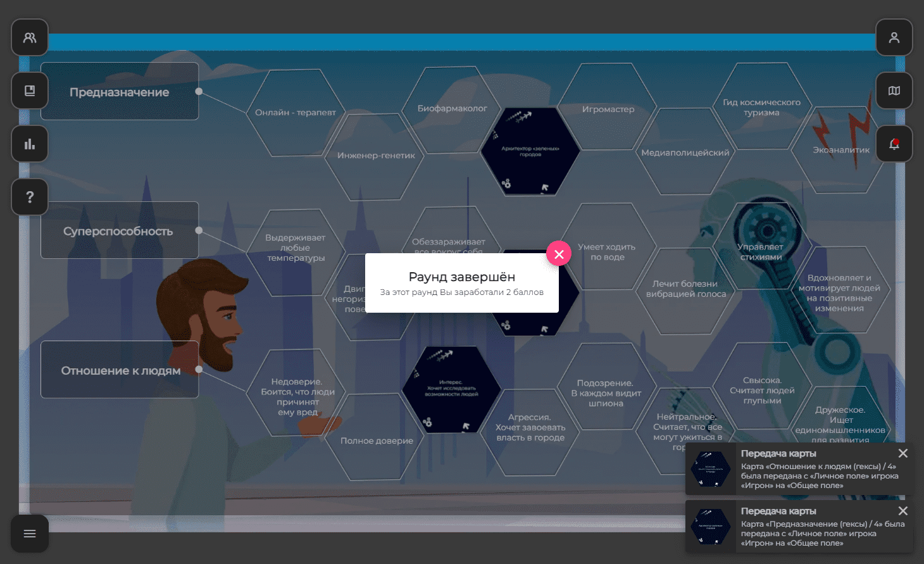Click the Онлайн - терапевт hexagon
924x564 pixels.
[x=296, y=113]
